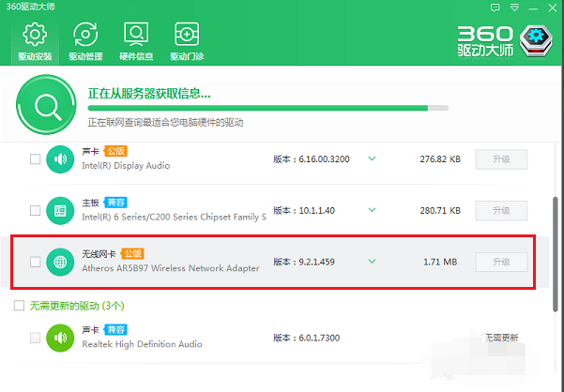This screenshot has width=564, height=392.
Task: Click the vertical scrollbar thumb
Action: [x=556, y=254]
